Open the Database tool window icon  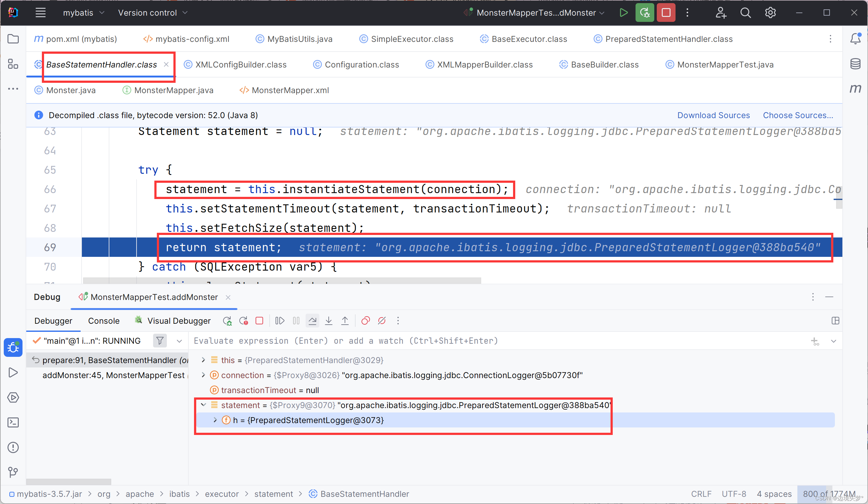(x=855, y=64)
